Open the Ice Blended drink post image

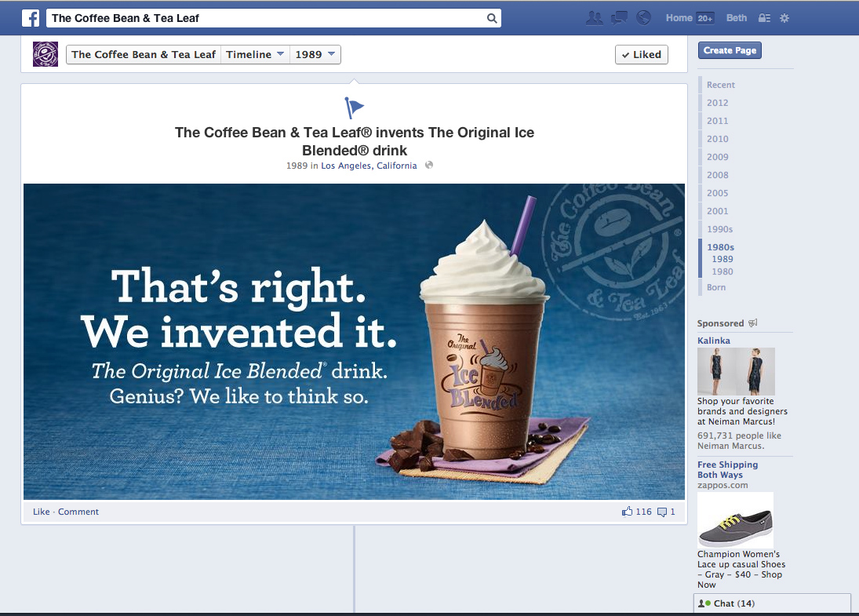354,341
